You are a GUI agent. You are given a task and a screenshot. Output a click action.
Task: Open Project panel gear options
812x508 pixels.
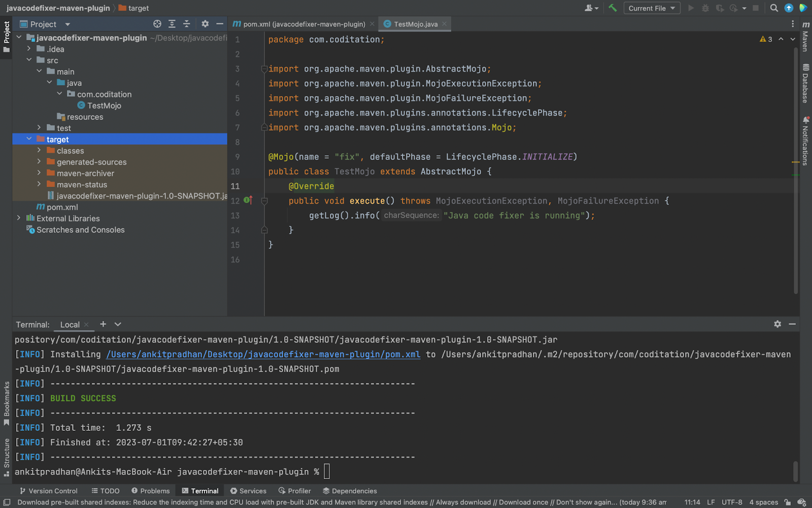click(205, 24)
